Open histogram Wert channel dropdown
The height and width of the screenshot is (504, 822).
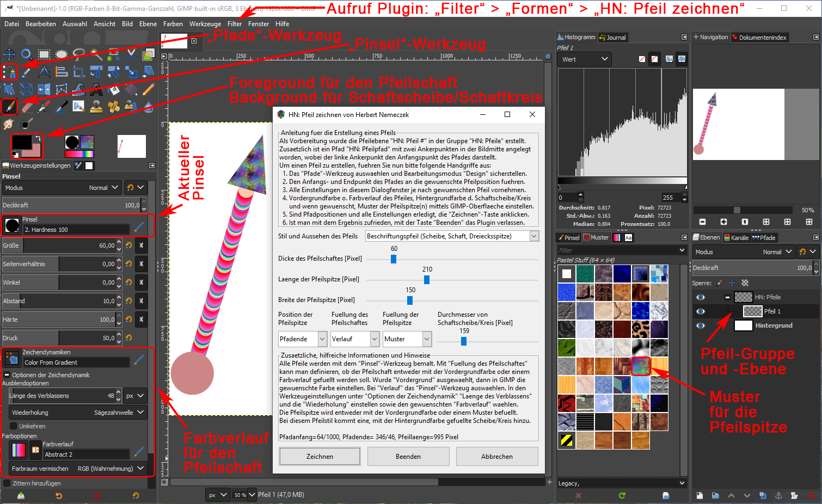[x=585, y=59]
